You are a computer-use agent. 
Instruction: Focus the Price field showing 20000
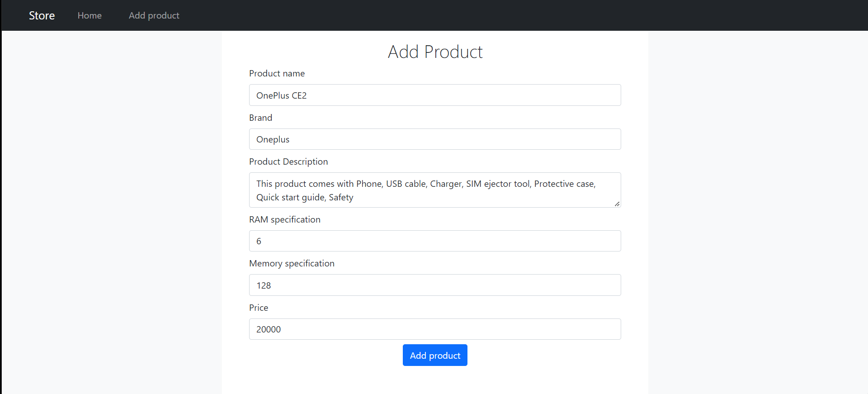[435, 329]
